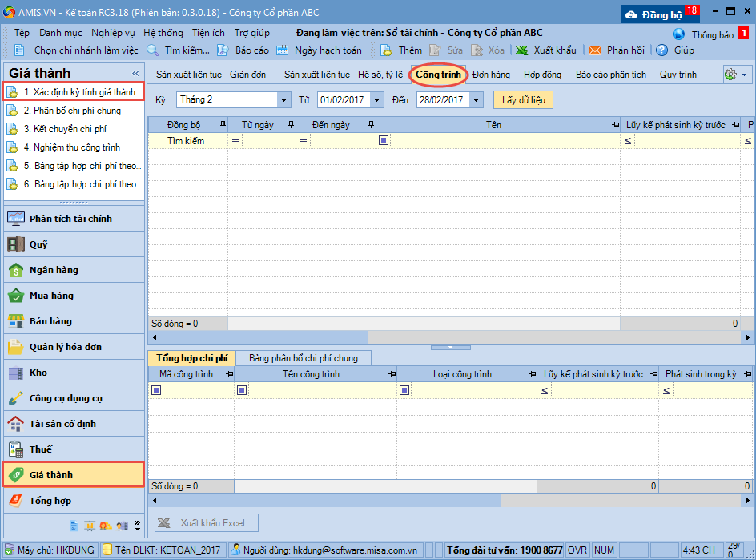Toggle pin on Tên công trình column
The width and height of the screenshot is (756, 560).
point(392,374)
